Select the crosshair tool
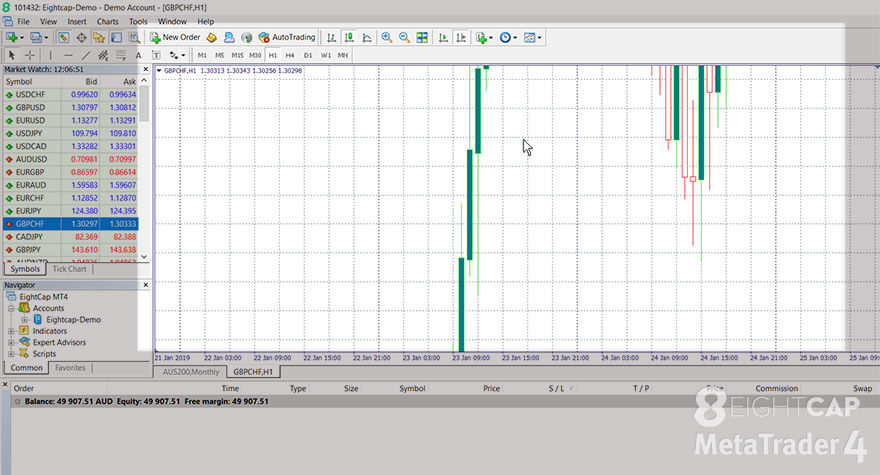This screenshot has height=475, width=880. point(30,55)
